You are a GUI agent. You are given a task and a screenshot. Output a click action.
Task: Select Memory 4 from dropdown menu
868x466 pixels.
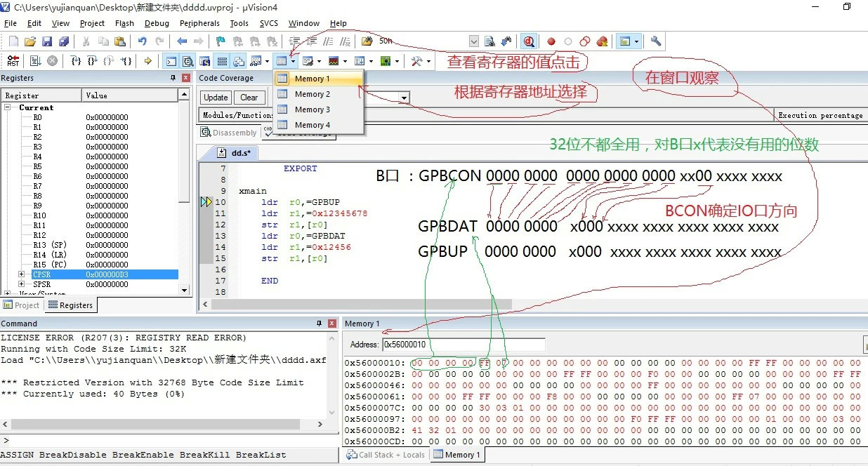(x=319, y=125)
